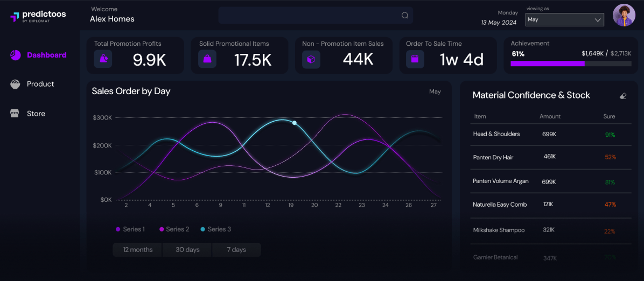The width and height of the screenshot is (644, 281).
Task: Select the 7 days range tab
Action: (x=236, y=250)
